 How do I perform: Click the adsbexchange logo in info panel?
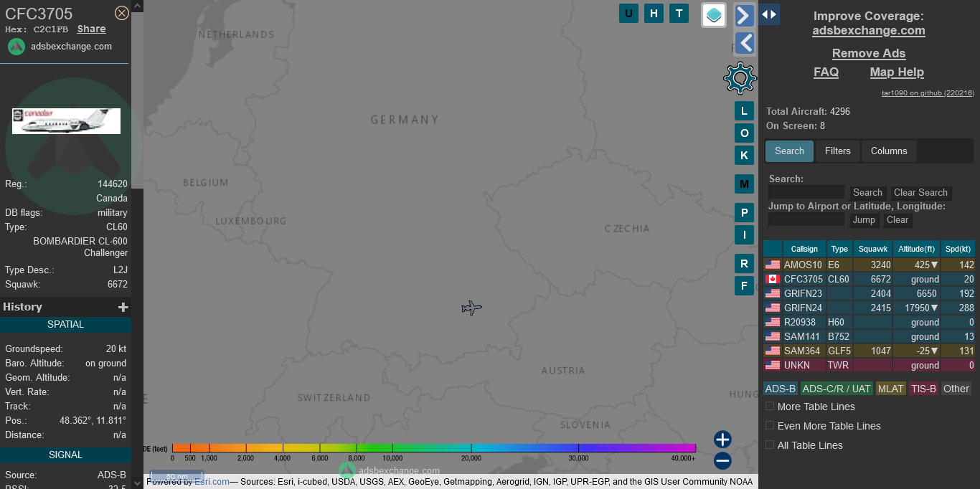coord(17,47)
